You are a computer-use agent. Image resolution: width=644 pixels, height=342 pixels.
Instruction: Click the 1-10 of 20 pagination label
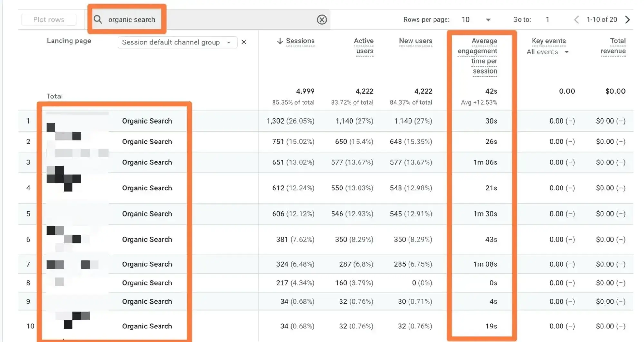click(x=602, y=20)
